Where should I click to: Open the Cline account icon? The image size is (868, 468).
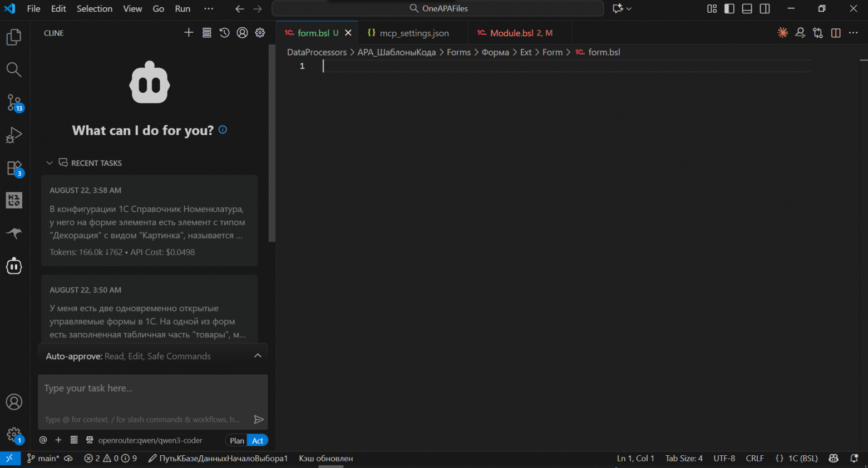pyautogui.click(x=242, y=32)
